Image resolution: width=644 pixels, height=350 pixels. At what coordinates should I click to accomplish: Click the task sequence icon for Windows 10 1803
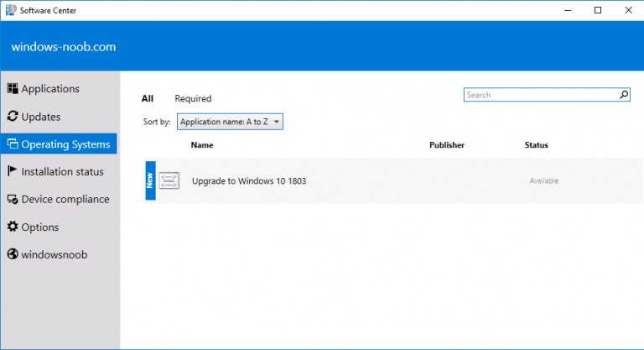click(x=169, y=180)
